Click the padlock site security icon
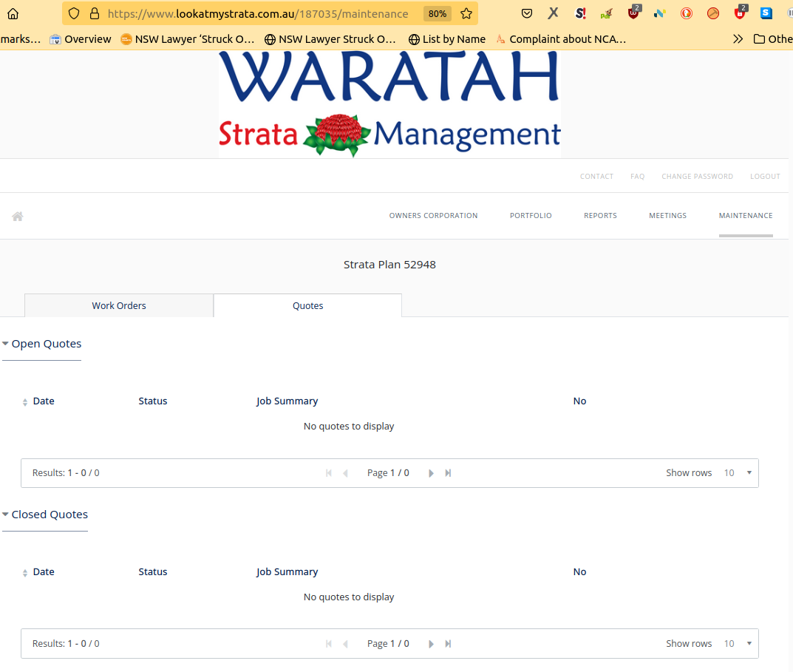 click(95, 13)
